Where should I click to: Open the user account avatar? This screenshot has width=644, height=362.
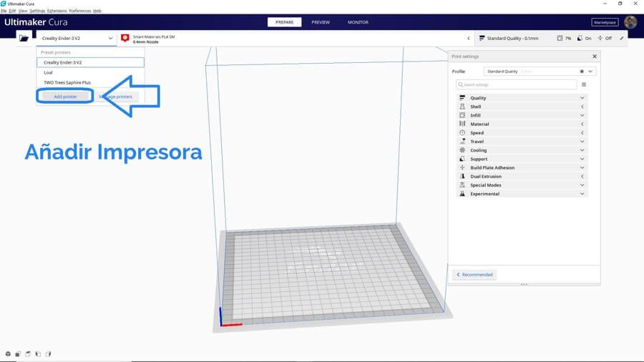coord(630,22)
